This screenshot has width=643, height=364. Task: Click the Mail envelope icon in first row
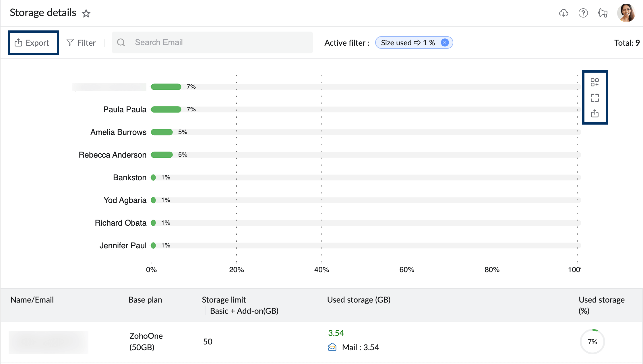(x=332, y=347)
